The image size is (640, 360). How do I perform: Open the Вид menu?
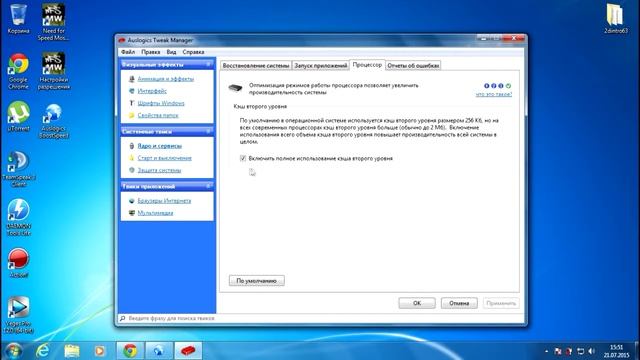[171, 52]
